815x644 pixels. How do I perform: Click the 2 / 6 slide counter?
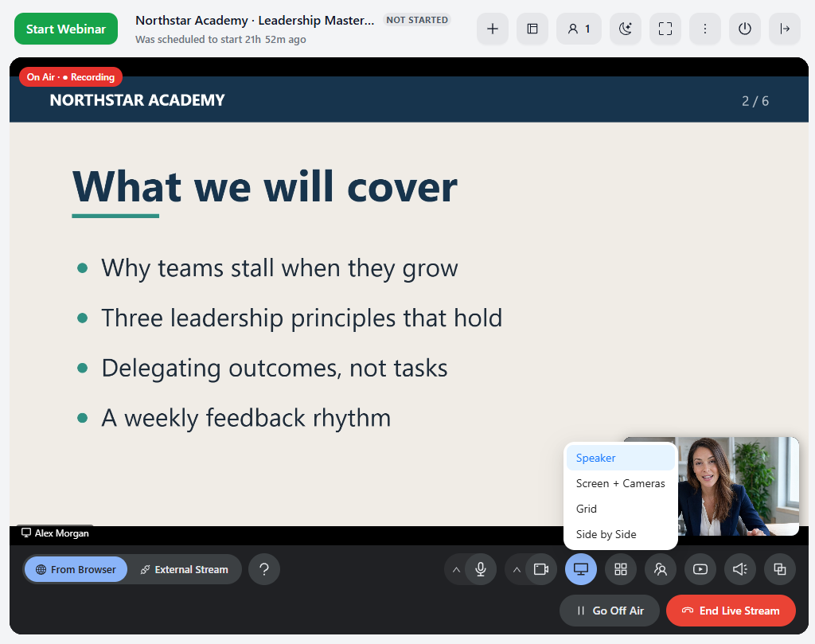755,101
